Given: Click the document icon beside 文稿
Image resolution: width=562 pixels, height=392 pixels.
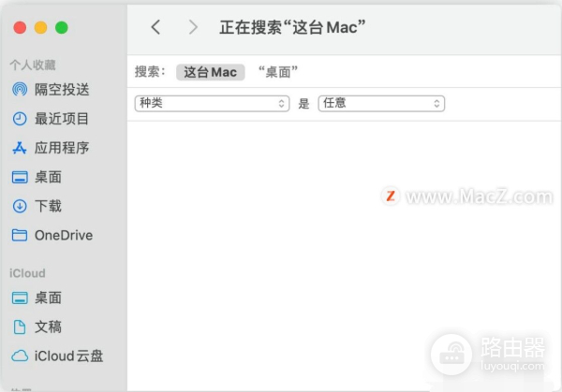Looking at the screenshot, I should [x=20, y=327].
